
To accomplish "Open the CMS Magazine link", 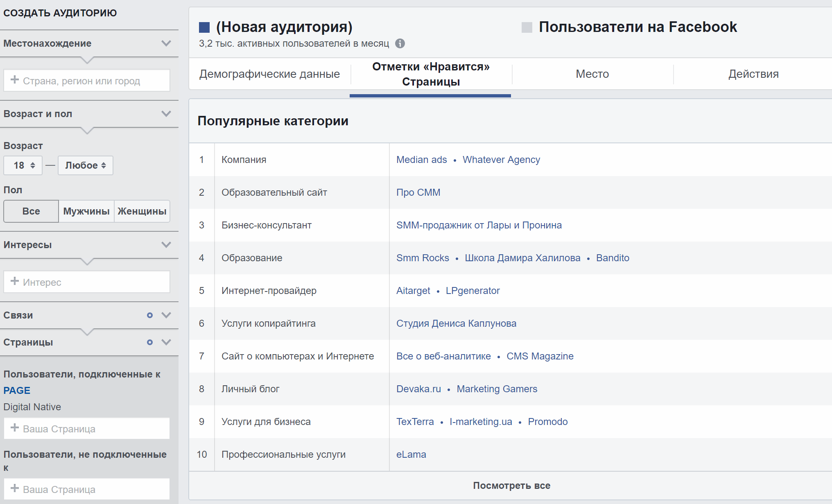I will tap(540, 356).
